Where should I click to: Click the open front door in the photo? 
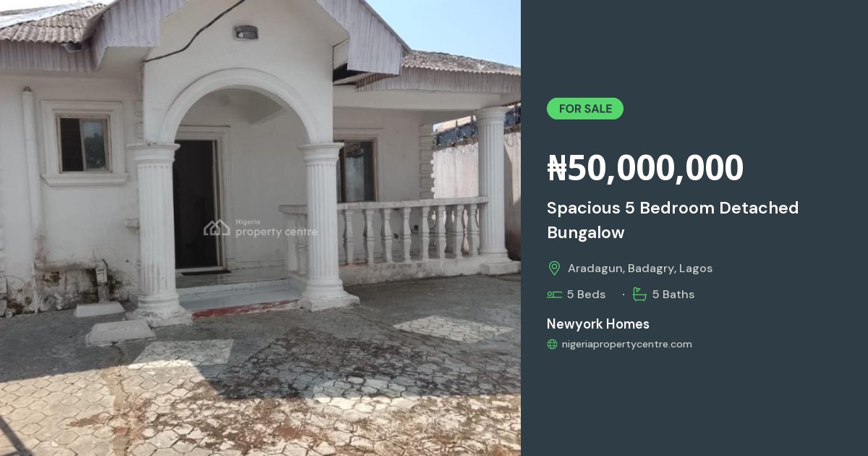(195, 205)
